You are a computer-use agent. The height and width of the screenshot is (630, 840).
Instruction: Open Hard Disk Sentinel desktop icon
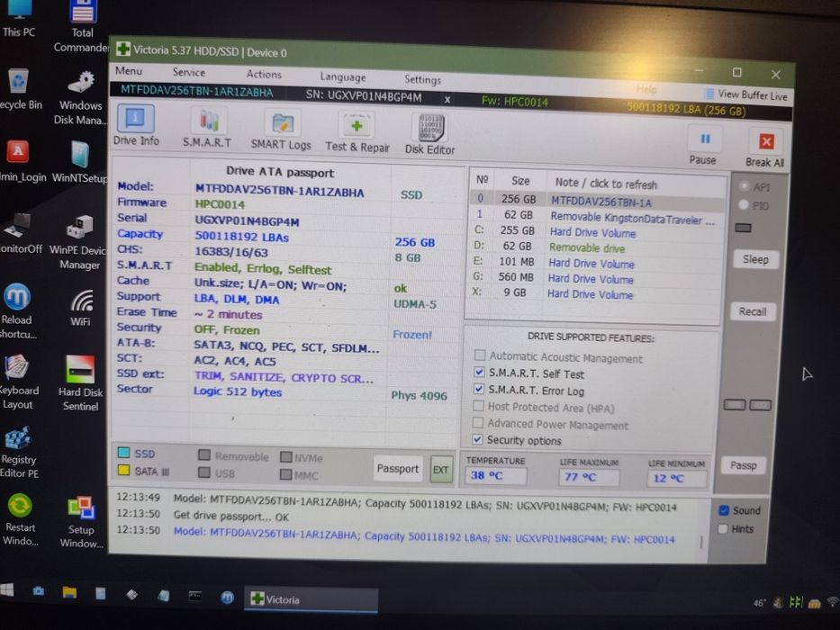81,382
